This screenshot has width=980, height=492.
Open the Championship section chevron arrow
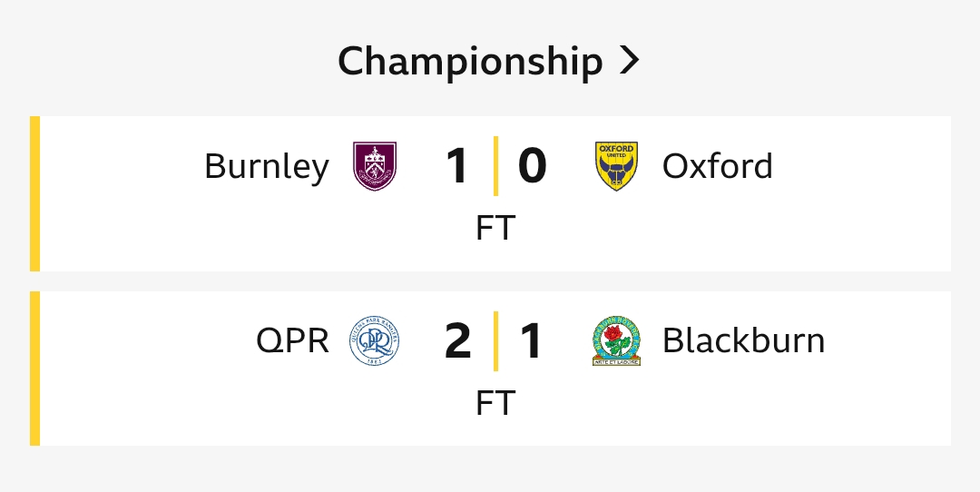(630, 61)
